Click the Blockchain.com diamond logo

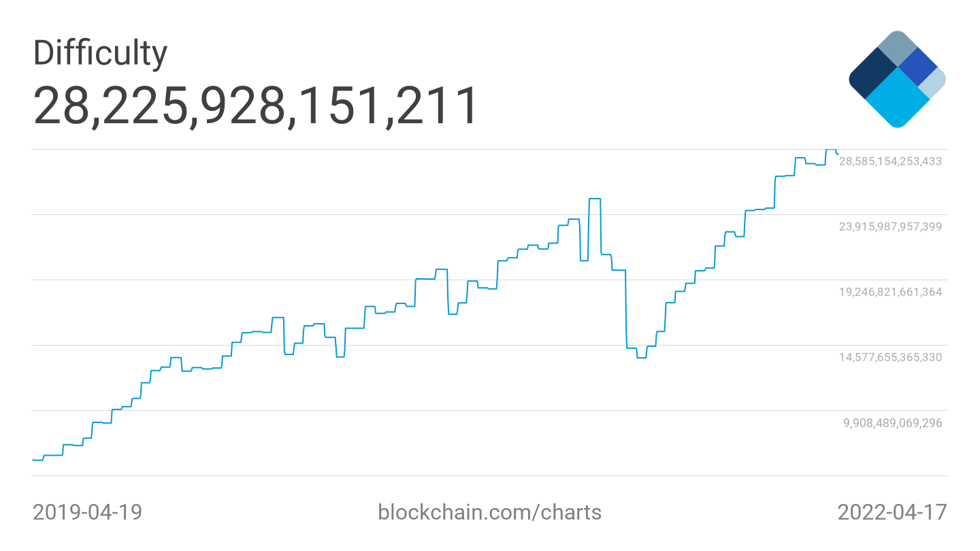click(x=897, y=79)
